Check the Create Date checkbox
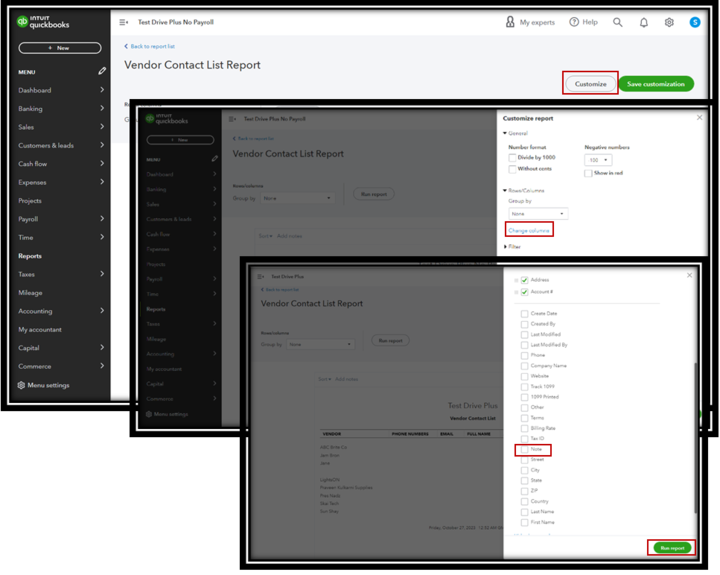Viewport: 720px width, 575px height. tap(524, 314)
